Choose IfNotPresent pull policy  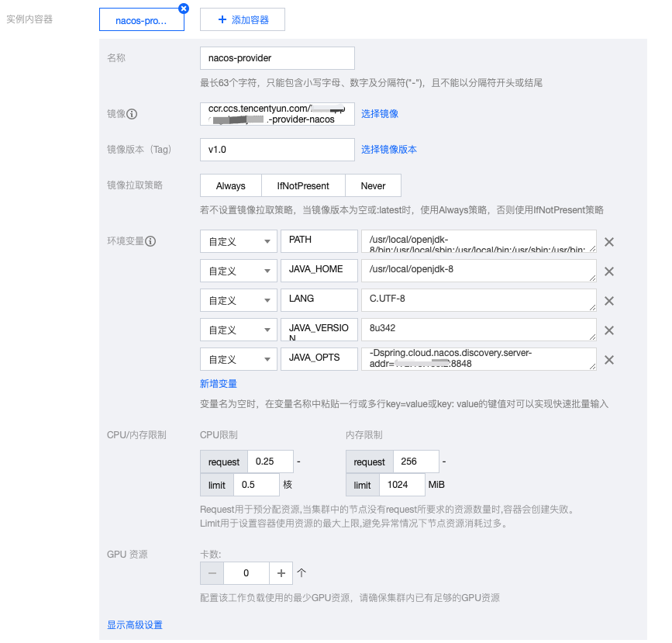click(304, 186)
